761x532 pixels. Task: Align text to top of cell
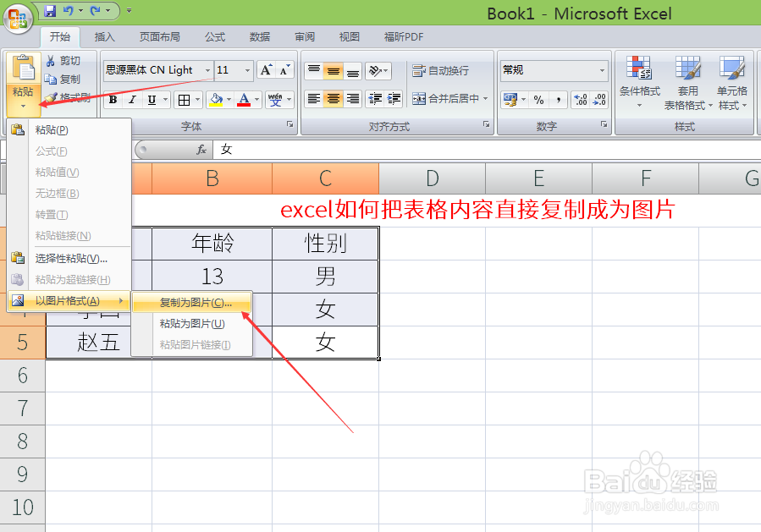pos(314,71)
